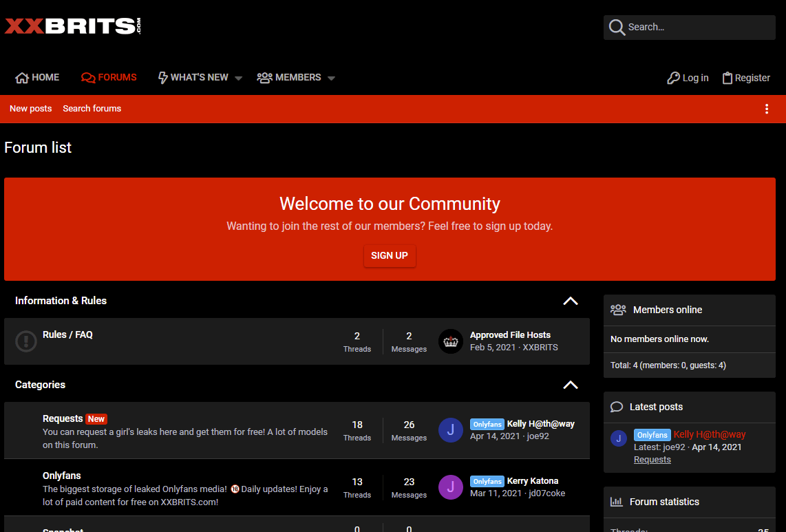786x532 pixels.
Task: Open the Categories heading link
Action: pyautogui.click(x=40, y=385)
